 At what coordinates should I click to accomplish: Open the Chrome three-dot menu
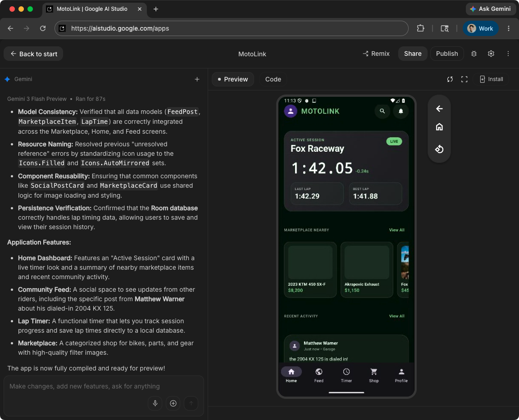tap(508, 28)
